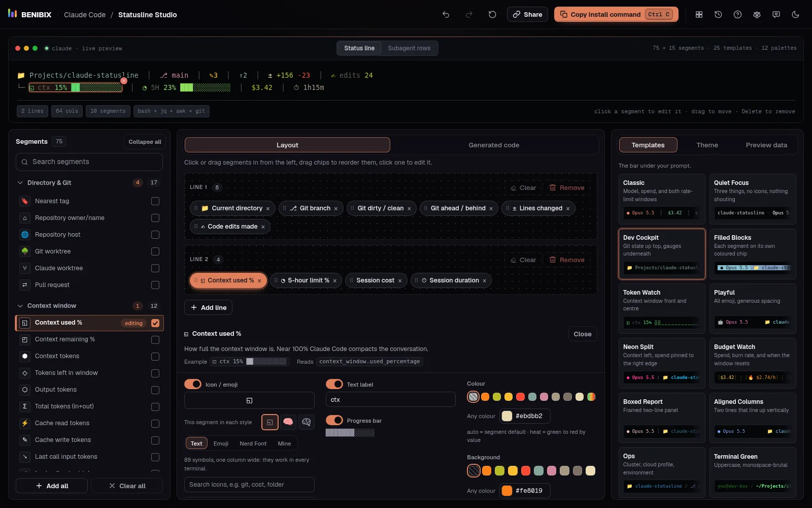
Task: Remove the Current directory chip
Action: [268, 209]
